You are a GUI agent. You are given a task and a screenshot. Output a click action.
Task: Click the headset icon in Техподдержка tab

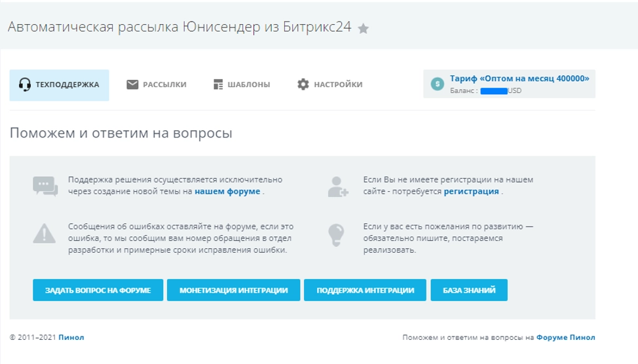tap(25, 84)
